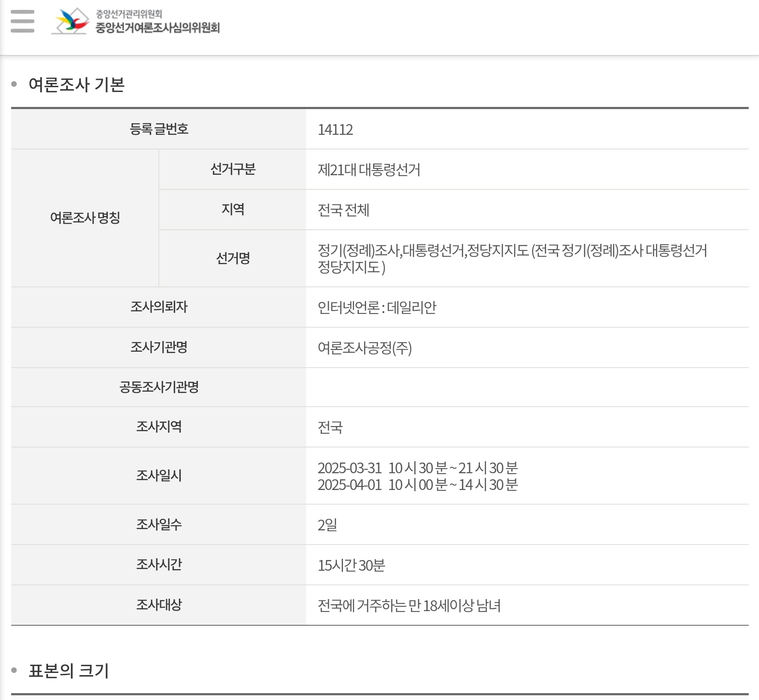This screenshot has height=700, width=759.
Task: Open the hamburger menu
Action: click(22, 21)
